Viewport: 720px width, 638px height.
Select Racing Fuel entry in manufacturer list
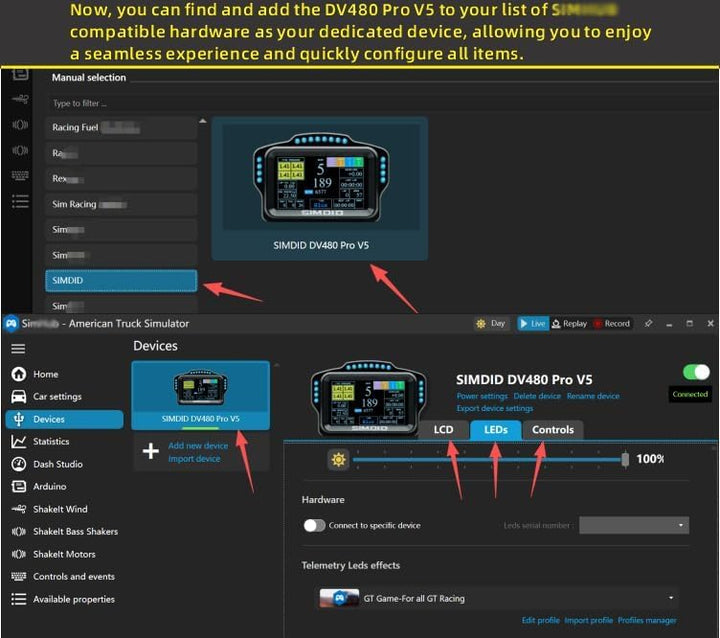121,128
